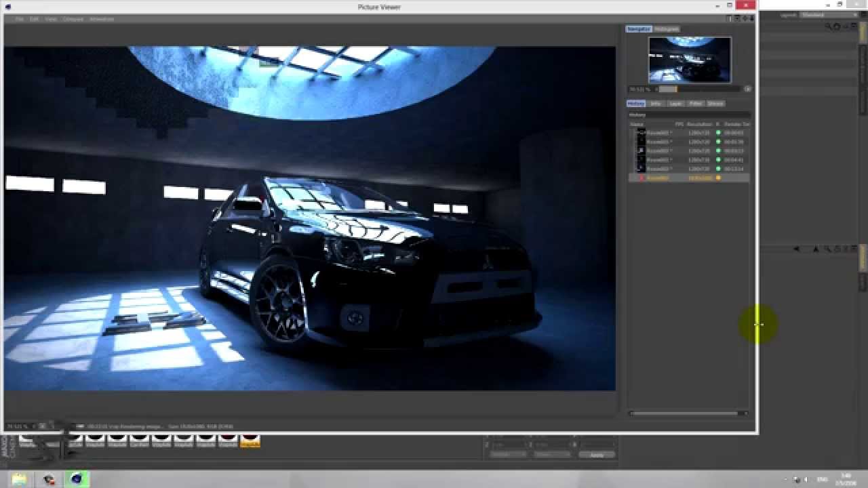Viewport: 868px width, 488px height.
Task: Select the Layer tab
Action: coord(675,104)
